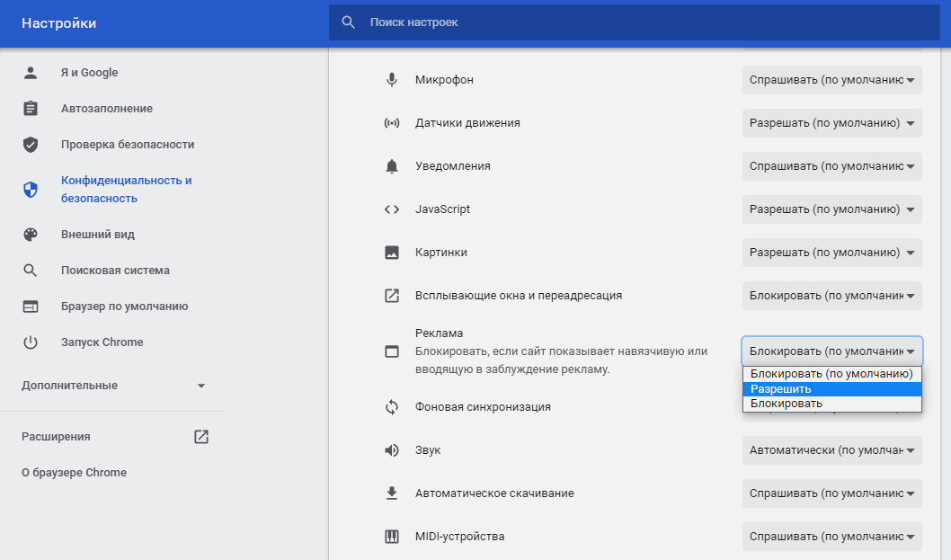The width and height of the screenshot is (951, 560).
Task: Expand the Дополнительные section arrow
Action: click(201, 386)
